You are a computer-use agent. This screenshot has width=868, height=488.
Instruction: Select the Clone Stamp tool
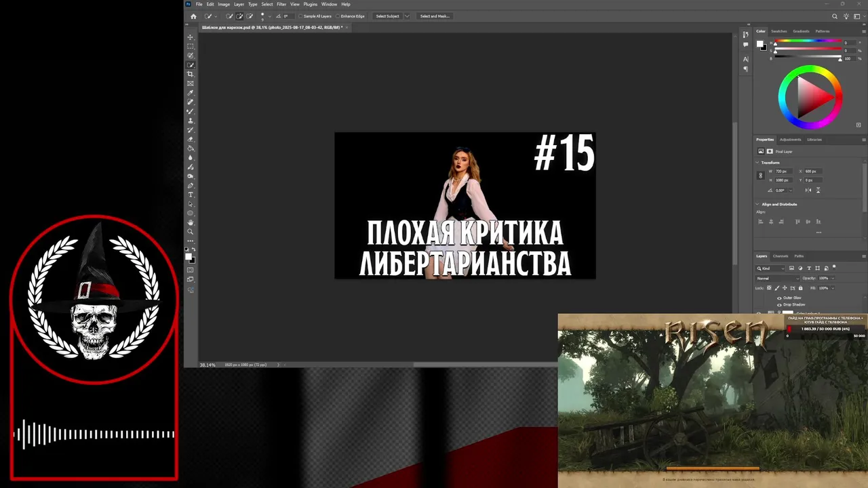(191, 121)
